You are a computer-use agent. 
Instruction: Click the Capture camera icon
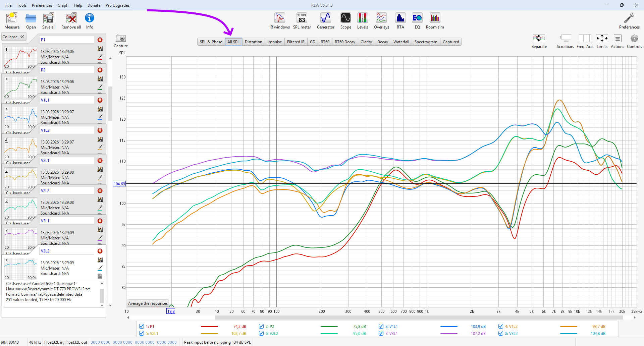point(120,39)
